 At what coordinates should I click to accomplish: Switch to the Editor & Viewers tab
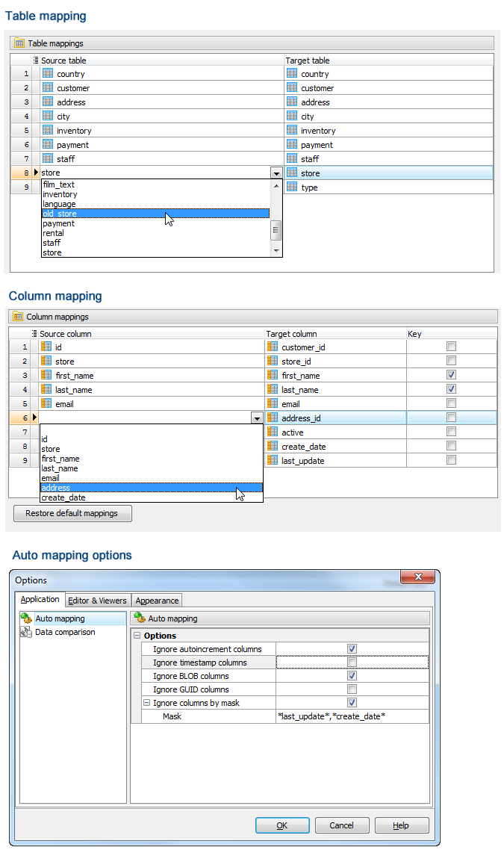coord(97,601)
